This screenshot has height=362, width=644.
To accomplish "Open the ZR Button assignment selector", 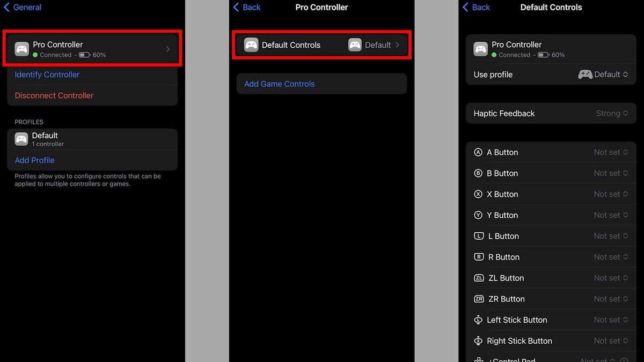I will click(611, 299).
